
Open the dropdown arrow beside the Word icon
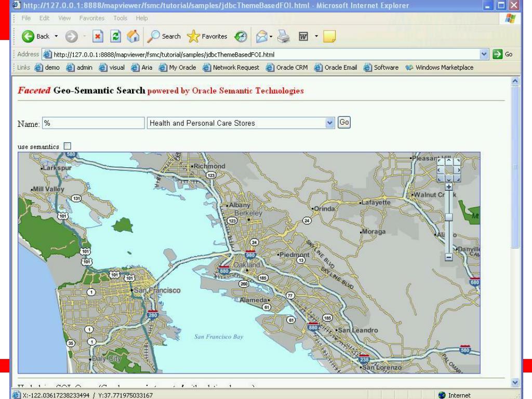tap(316, 36)
